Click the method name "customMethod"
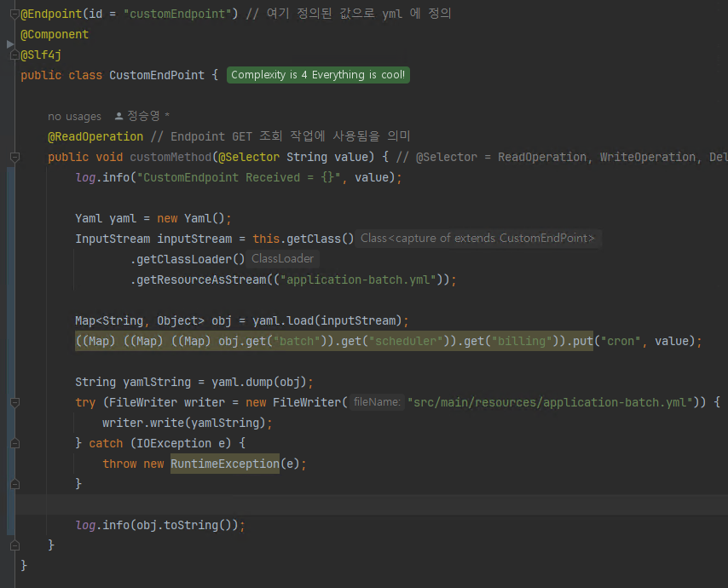 coord(170,157)
